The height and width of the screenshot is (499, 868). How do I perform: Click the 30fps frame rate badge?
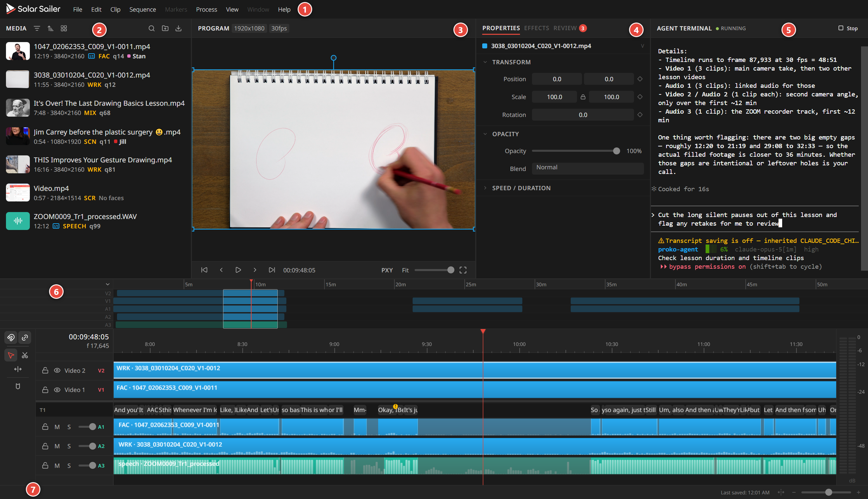279,28
